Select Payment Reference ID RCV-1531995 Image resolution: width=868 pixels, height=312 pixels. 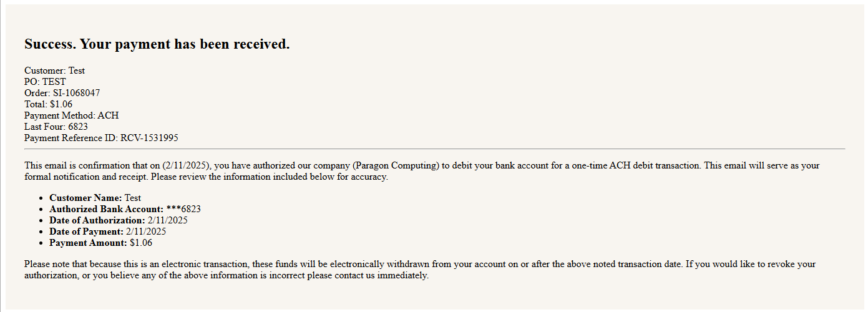click(149, 138)
